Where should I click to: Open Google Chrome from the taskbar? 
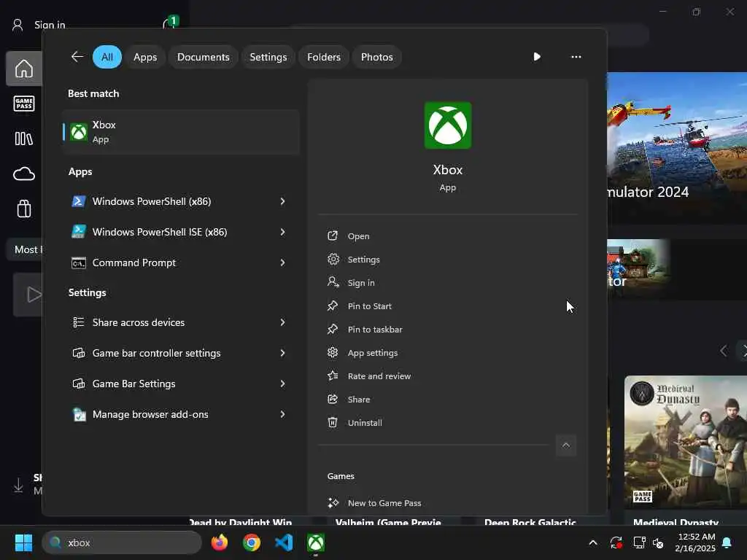pos(252,542)
